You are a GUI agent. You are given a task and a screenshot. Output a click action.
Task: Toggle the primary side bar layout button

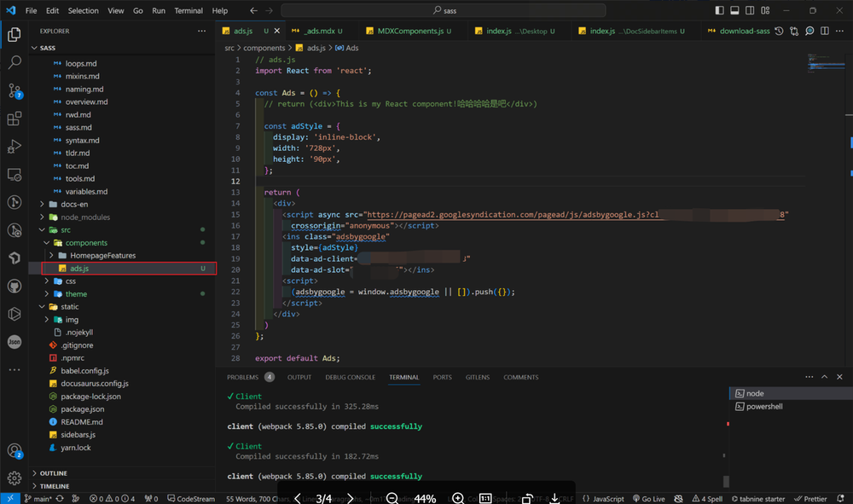coord(719,11)
